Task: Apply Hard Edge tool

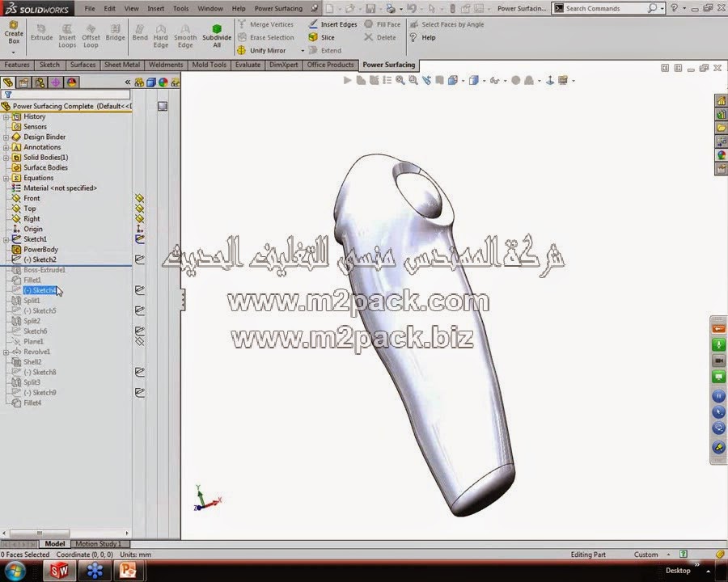Action: pos(161,36)
